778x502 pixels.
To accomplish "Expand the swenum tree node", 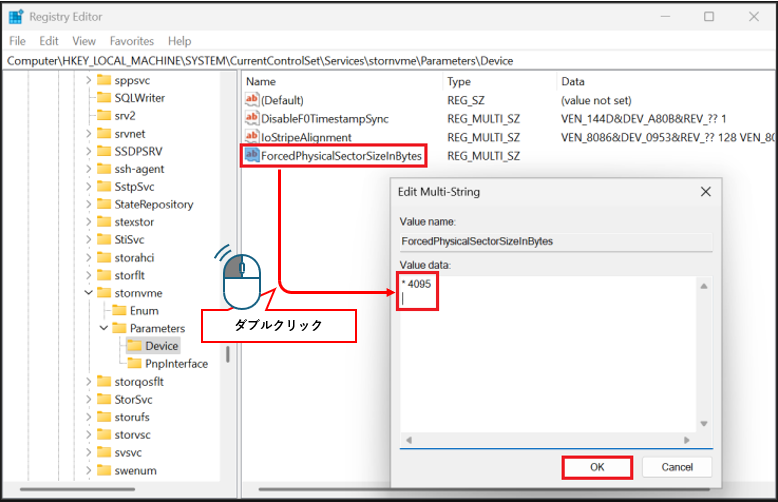I will point(88,470).
